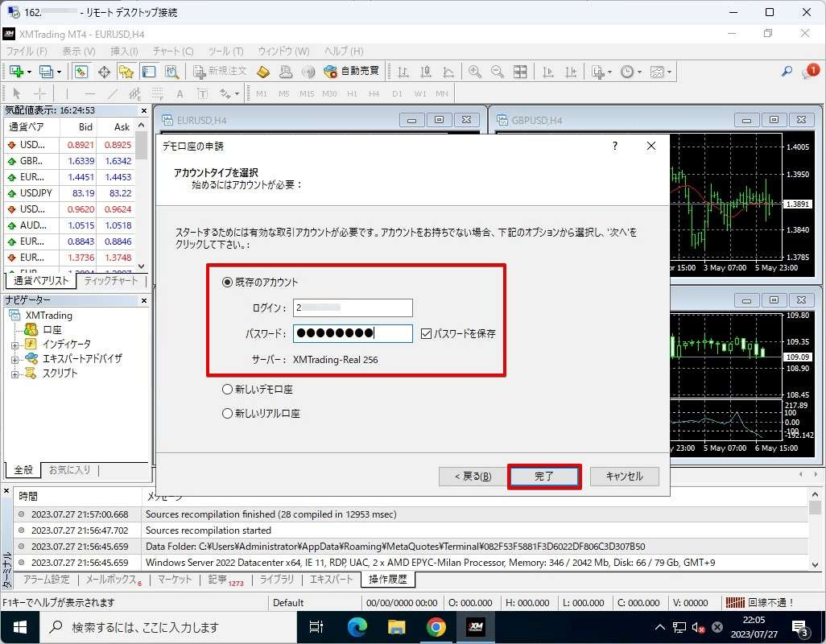Open Microsoft Edge from the taskbar
The image size is (826, 644).
pyautogui.click(x=357, y=627)
